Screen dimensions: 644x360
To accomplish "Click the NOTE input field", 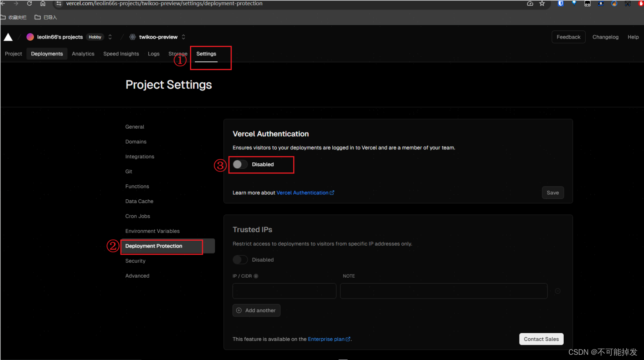I will pos(444,291).
